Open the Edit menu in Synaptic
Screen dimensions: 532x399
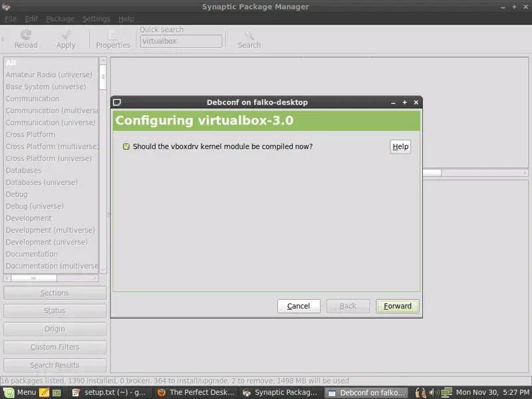31,19
